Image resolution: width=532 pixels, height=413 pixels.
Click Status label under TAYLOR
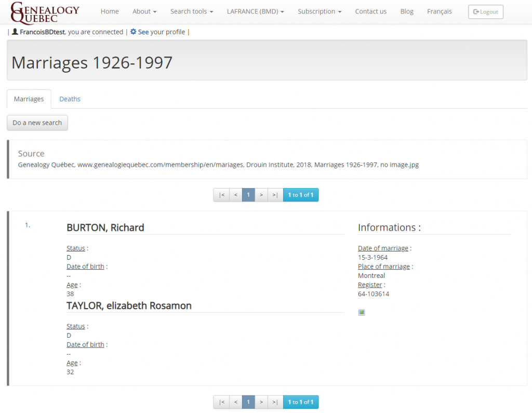pos(76,326)
